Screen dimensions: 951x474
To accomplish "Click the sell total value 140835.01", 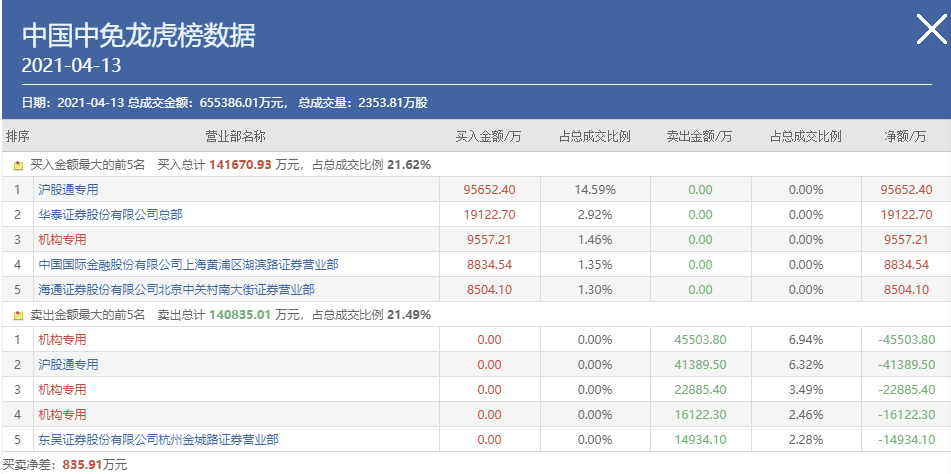I will click(241, 315).
